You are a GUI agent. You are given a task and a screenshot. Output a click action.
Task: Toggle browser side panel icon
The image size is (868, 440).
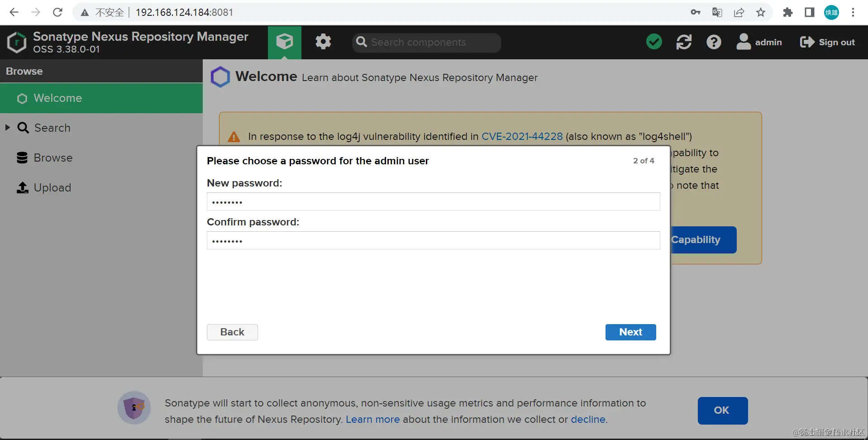pos(810,12)
